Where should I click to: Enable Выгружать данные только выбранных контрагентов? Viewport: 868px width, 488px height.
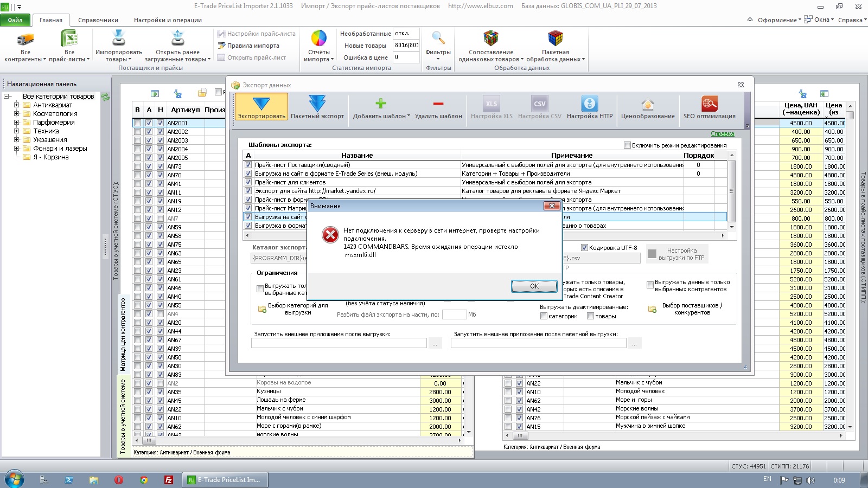[x=650, y=285]
